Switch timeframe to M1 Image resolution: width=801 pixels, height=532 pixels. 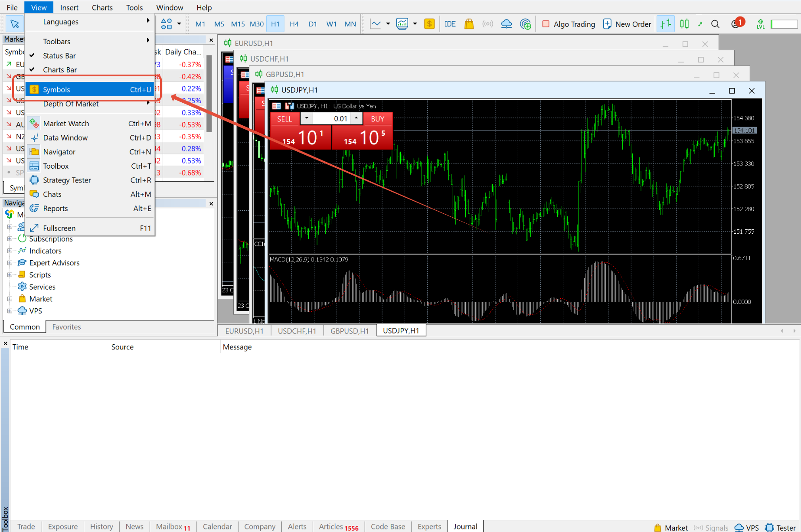click(x=200, y=24)
